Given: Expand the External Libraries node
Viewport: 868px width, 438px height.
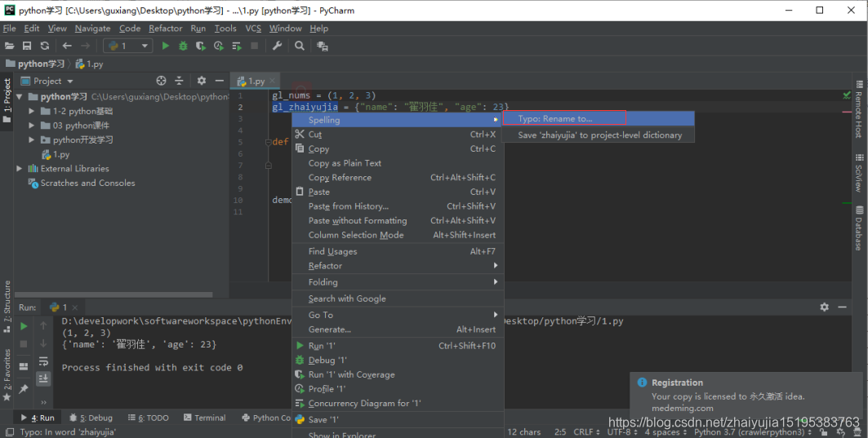Looking at the screenshot, I should (x=20, y=169).
